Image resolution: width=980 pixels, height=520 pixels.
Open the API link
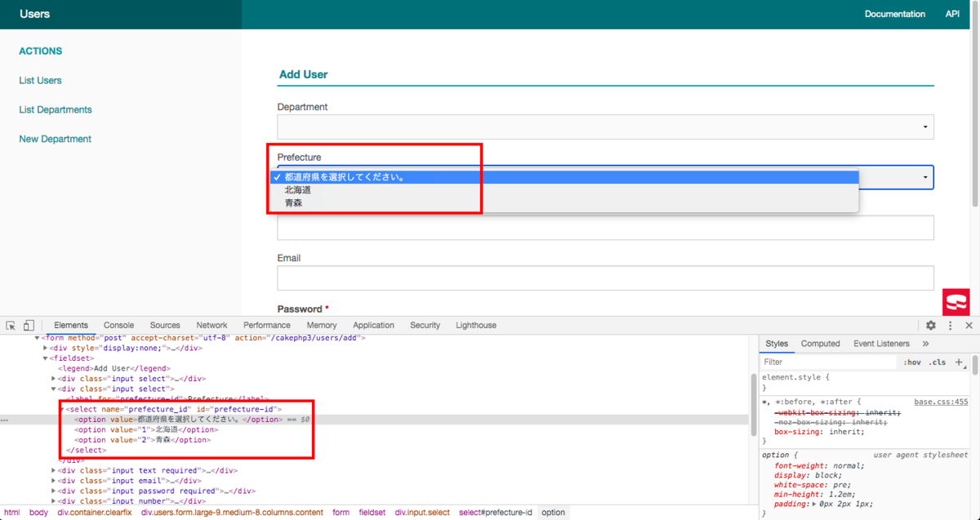pos(952,14)
